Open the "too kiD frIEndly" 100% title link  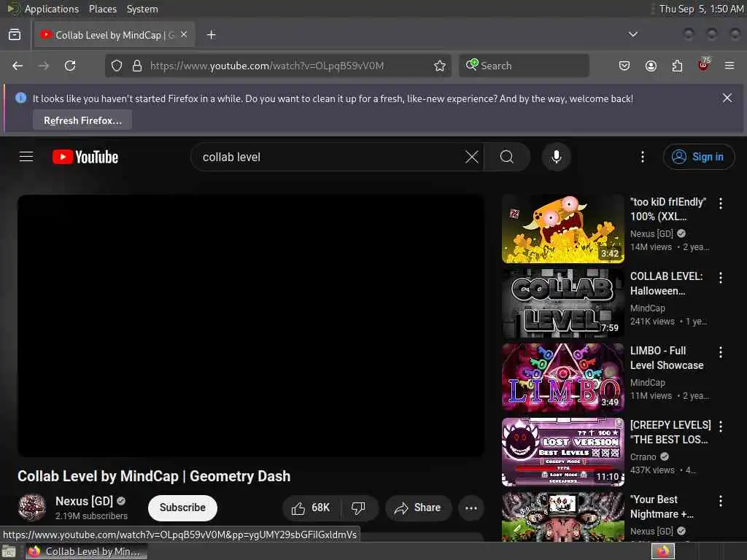pos(668,209)
